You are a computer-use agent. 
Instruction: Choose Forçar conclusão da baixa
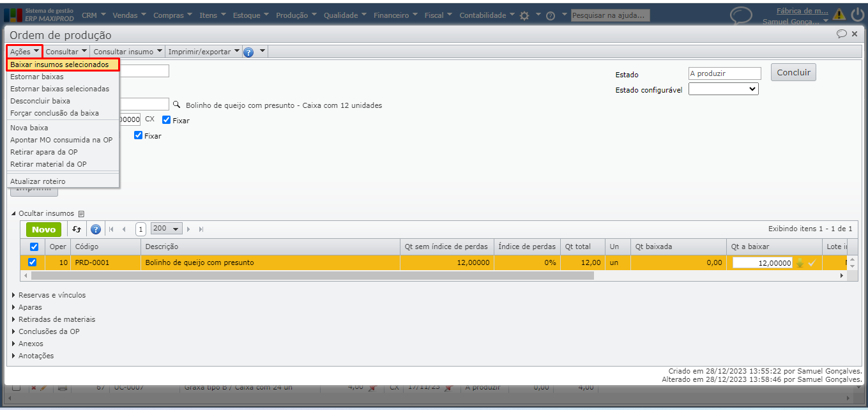pos(63,113)
